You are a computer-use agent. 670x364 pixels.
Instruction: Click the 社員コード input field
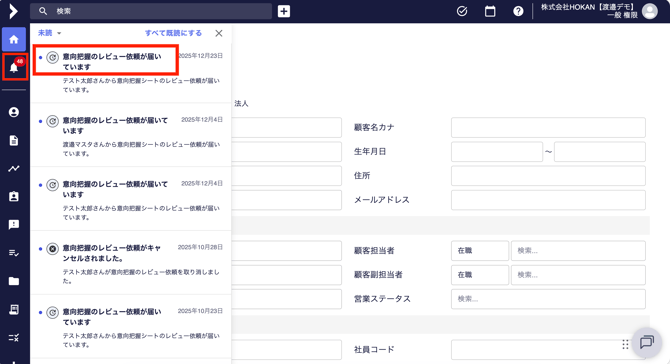(x=548, y=349)
